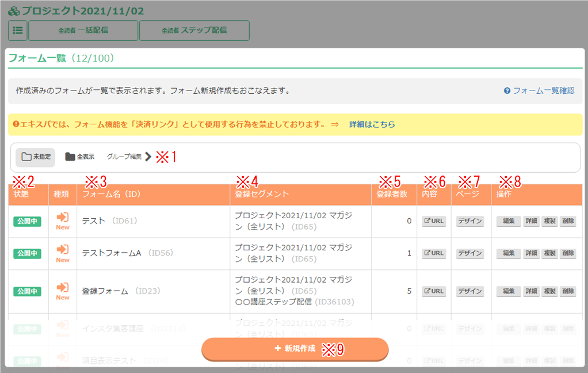The height and width of the screenshot is (373, 588).
Task: Expand グループ編集 with the chevron
Action: point(148,157)
